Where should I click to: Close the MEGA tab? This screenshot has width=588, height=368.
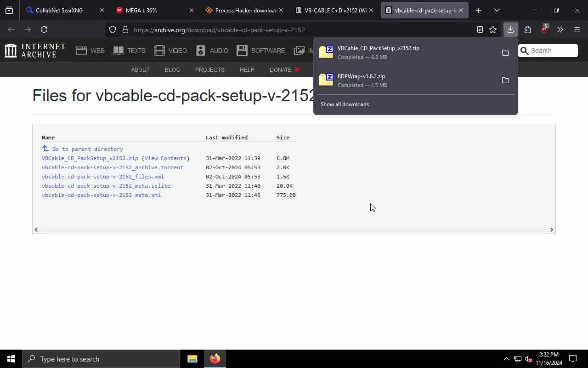[x=192, y=10]
